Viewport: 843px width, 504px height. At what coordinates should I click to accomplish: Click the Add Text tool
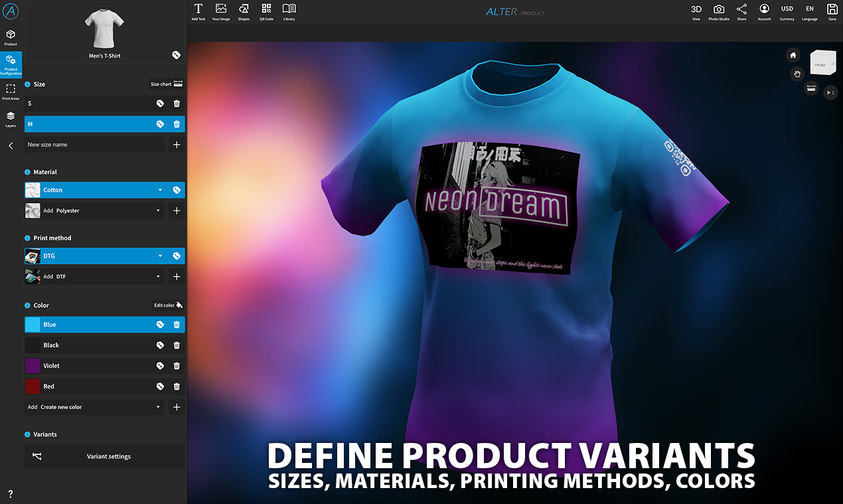pyautogui.click(x=198, y=11)
